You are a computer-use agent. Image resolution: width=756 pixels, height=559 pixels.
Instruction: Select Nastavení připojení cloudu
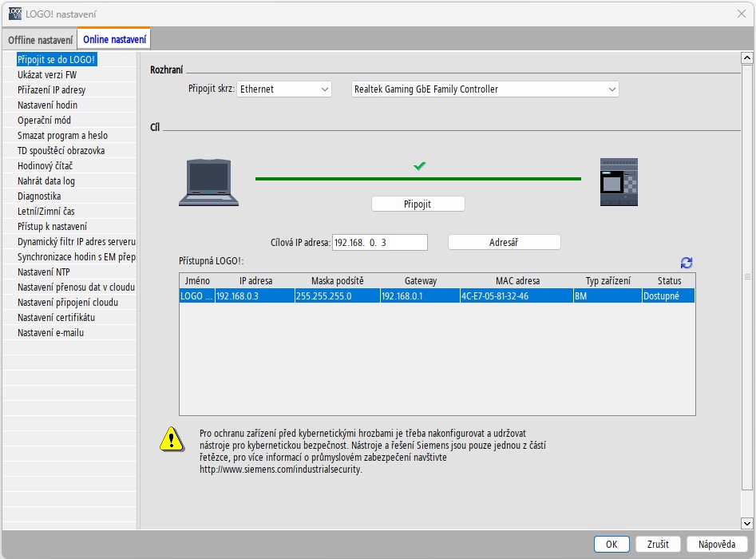pyautogui.click(x=68, y=303)
